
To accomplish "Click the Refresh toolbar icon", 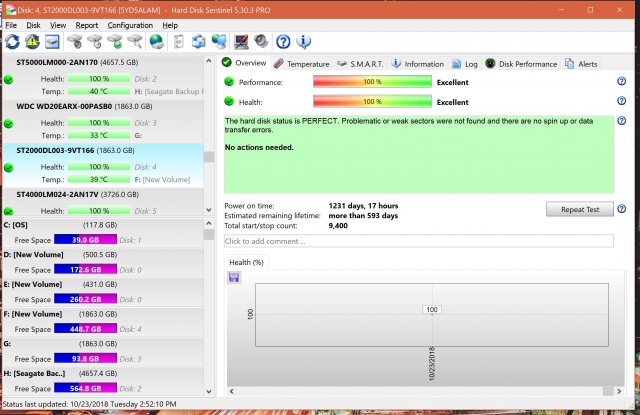I will click(12, 42).
